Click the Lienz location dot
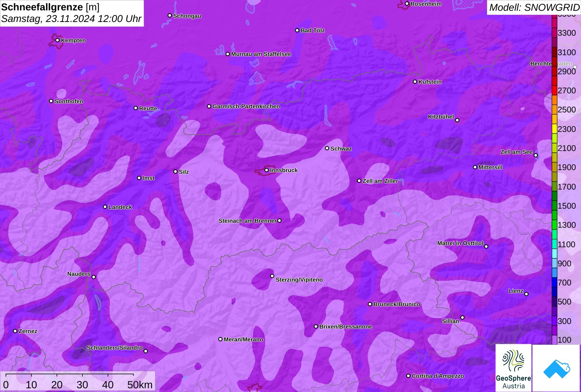The image size is (581, 392). point(526,294)
